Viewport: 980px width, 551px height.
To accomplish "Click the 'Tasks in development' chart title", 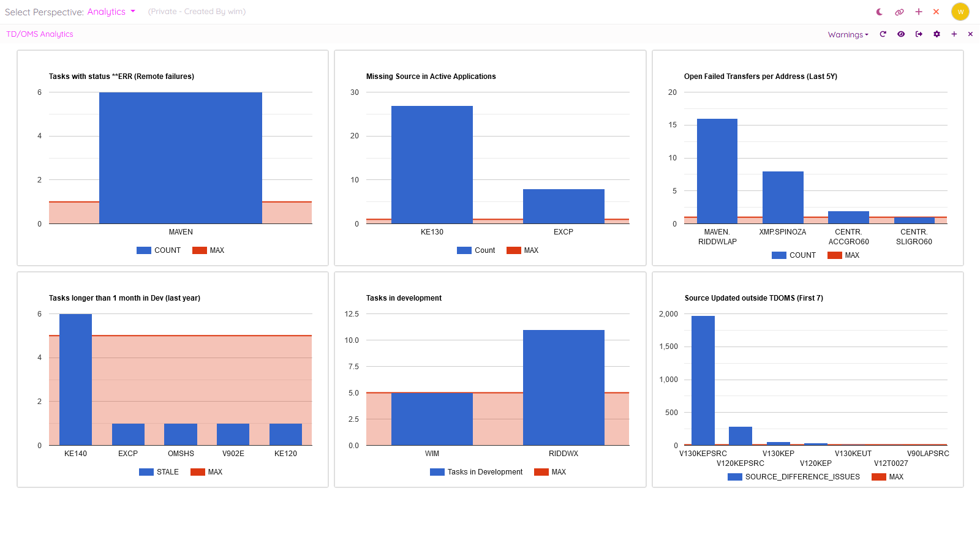I will point(404,298).
